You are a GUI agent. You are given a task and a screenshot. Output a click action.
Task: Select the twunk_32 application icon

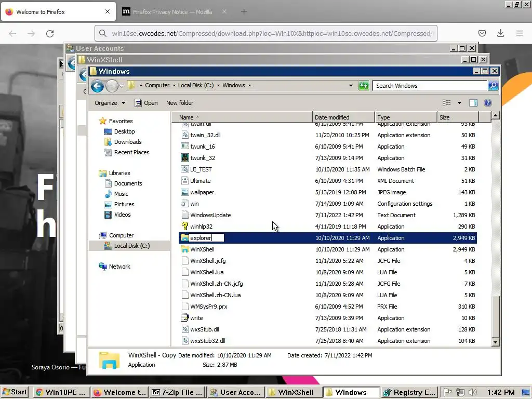pyautogui.click(x=184, y=158)
